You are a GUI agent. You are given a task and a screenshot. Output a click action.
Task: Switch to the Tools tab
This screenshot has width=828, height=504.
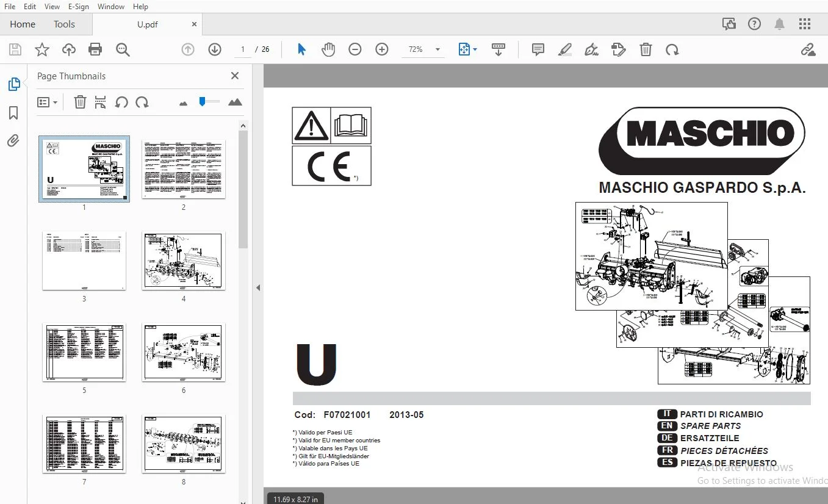pyautogui.click(x=64, y=24)
